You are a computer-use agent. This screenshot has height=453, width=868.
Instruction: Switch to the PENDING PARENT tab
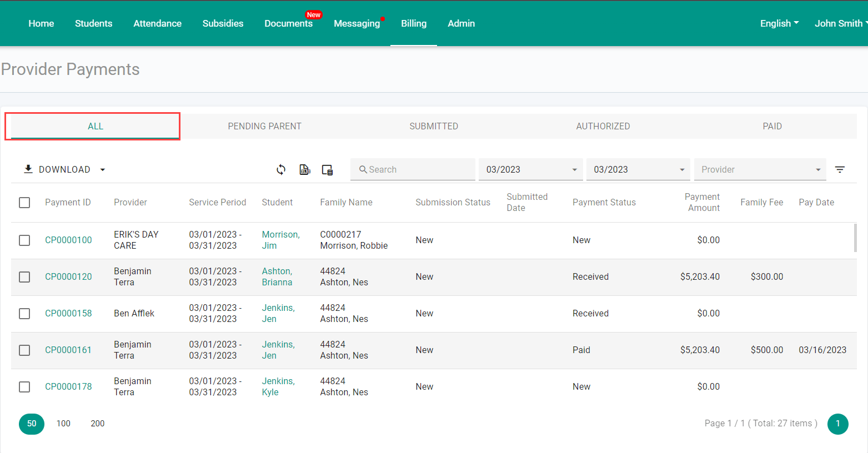pyautogui.click(x=265, y=126)
